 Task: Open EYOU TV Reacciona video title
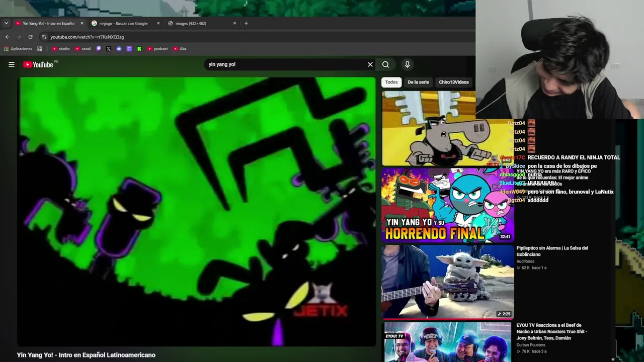551,332
